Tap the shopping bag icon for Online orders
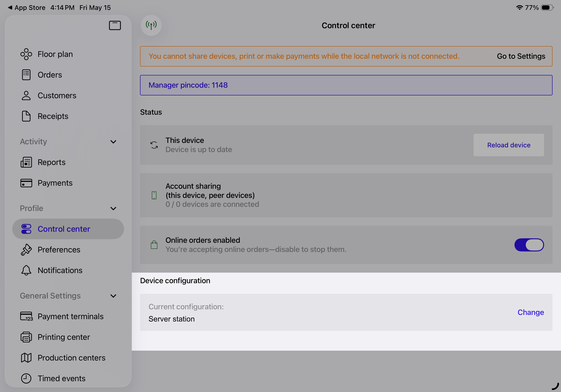This screenshot has height=392, width=561. [x=154, y=245]
